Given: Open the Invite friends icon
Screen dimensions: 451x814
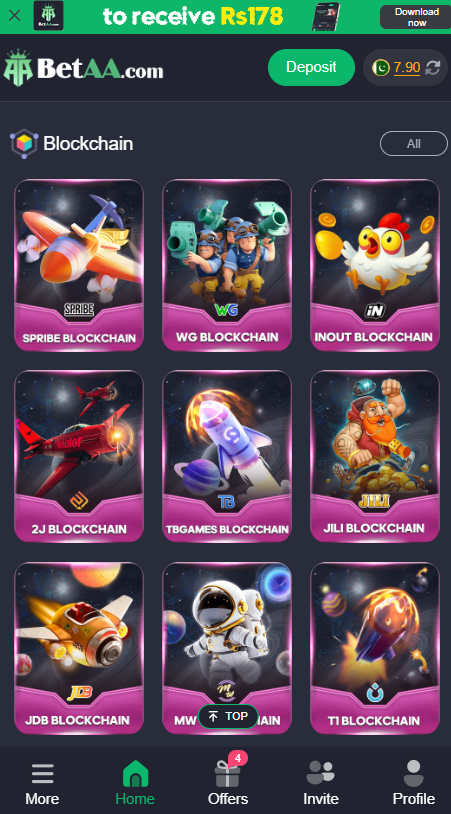Looking at the screenshot, I should tap(321, 772).
